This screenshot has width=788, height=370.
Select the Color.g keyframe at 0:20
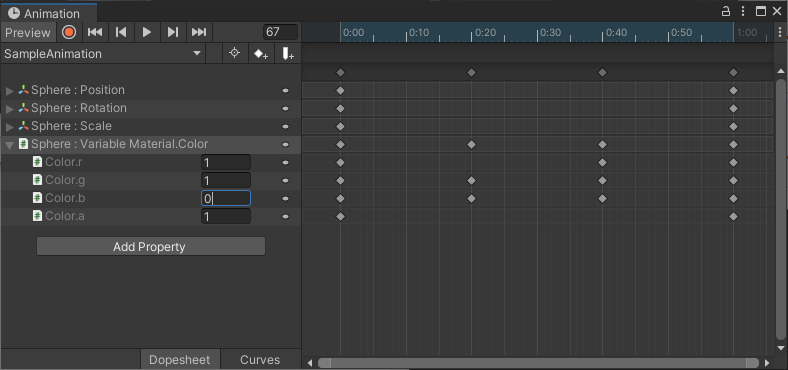click(471, 180)
